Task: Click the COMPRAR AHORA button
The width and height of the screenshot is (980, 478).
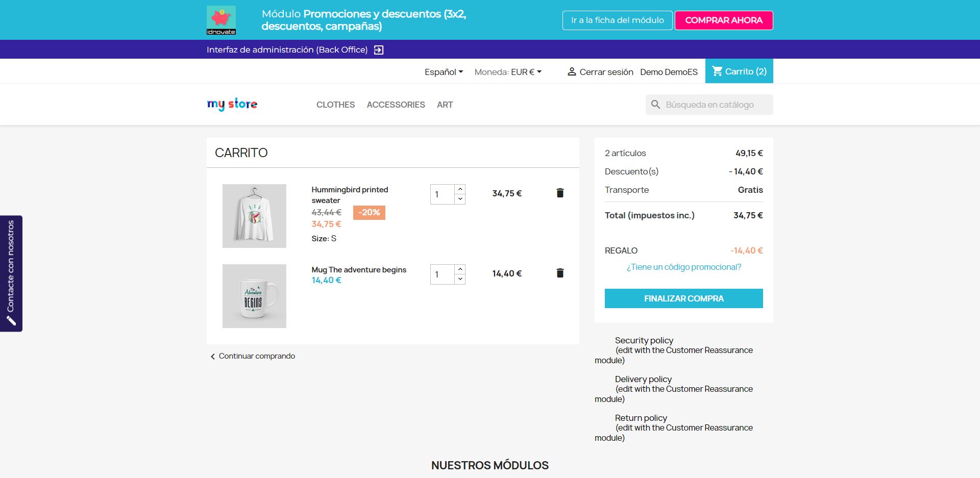Action: [724, 20]
